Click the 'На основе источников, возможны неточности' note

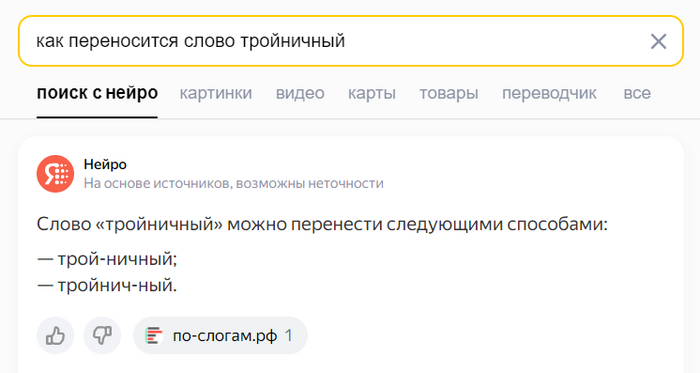coord(233,183)
